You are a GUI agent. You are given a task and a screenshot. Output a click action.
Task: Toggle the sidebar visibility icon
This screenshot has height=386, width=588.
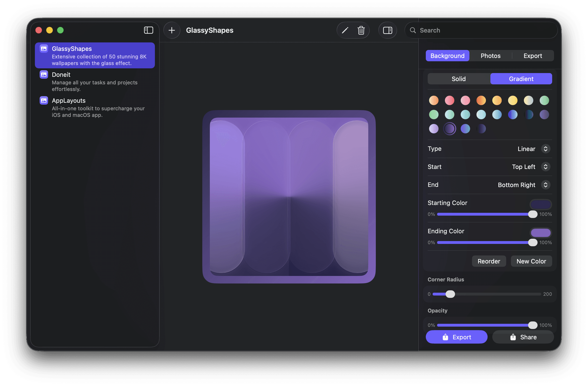[x=149, y=30]
